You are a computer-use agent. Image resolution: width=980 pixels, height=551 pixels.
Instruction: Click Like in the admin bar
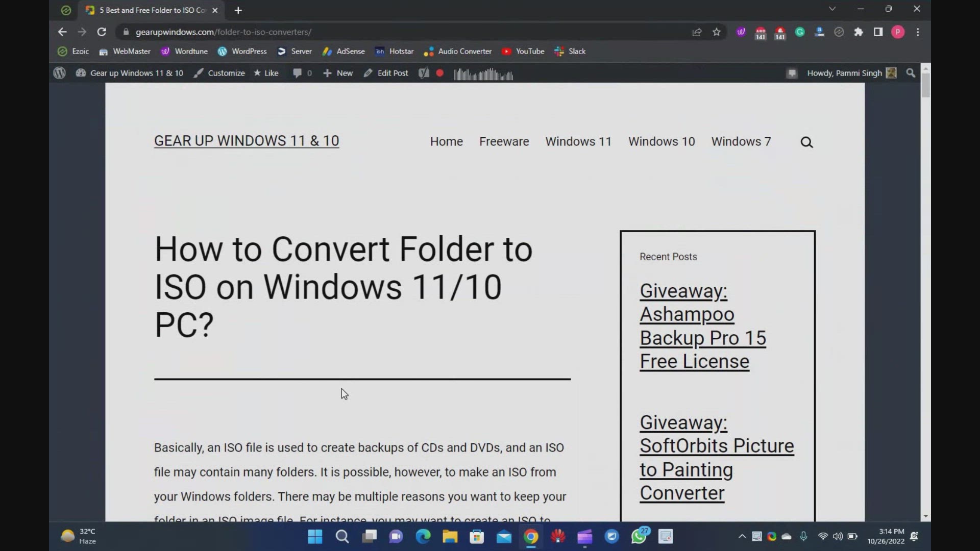click(266, 73)
